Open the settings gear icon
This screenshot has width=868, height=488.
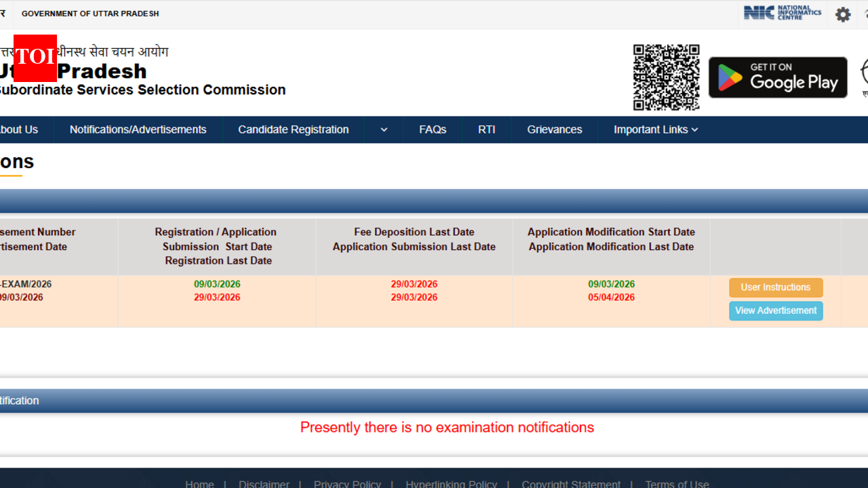843,14
